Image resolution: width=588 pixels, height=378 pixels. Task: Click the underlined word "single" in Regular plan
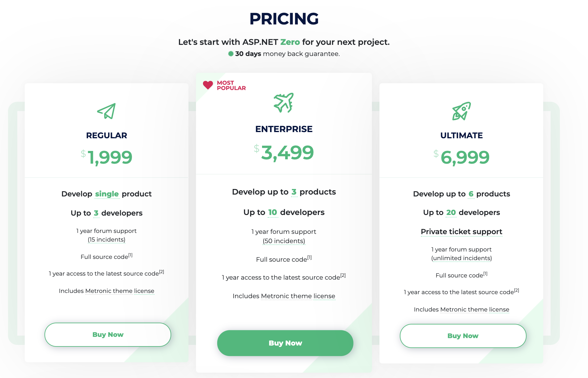click(x=107, y=194)
